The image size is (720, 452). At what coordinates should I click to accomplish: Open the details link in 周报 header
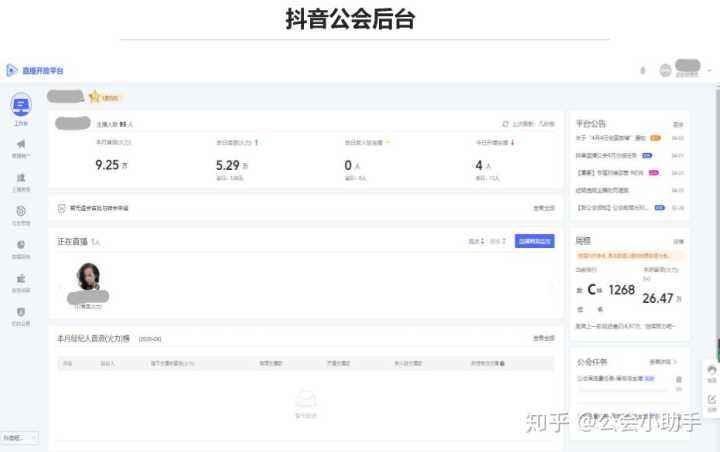pyautogui.click(x=678, y=242)
